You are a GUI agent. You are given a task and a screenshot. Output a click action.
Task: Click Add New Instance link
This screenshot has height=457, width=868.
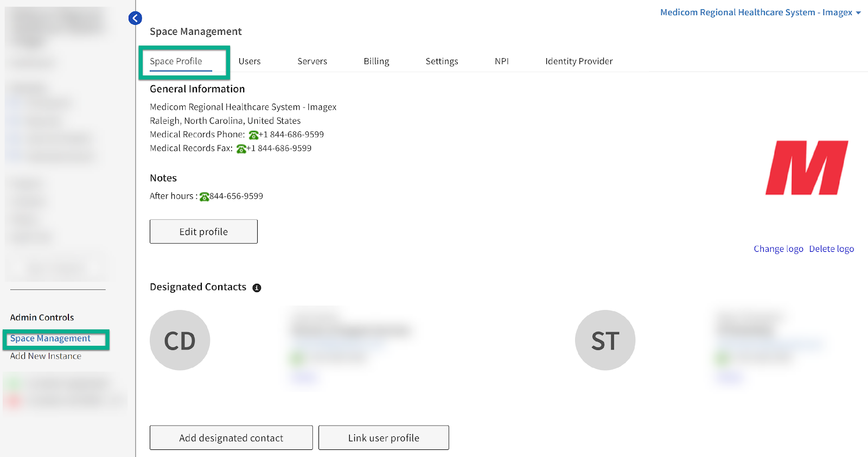(x=46, y=356)
